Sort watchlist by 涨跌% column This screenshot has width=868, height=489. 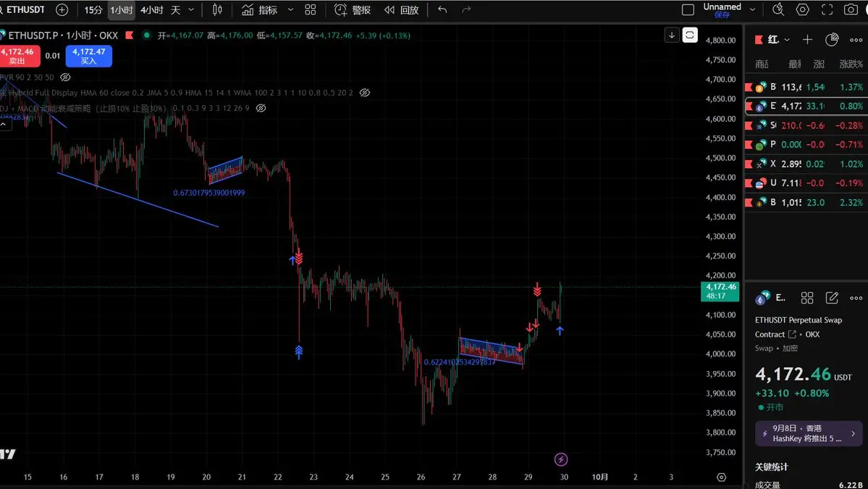[851, 64]
